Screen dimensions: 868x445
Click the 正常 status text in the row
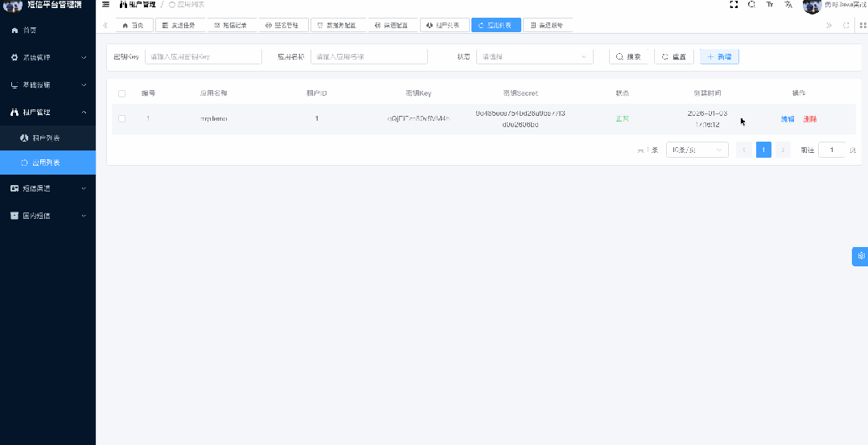[622, 118]
